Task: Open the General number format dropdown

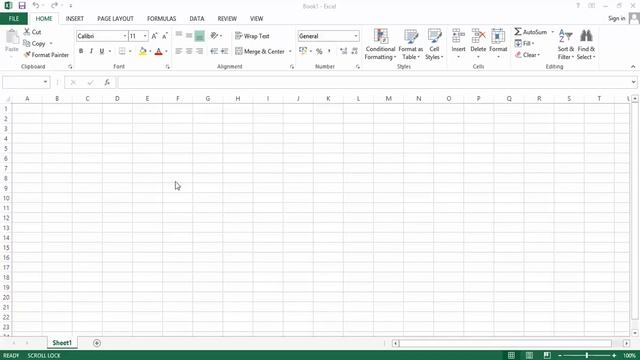Action: pyautogui.click(x=356, y=36)
